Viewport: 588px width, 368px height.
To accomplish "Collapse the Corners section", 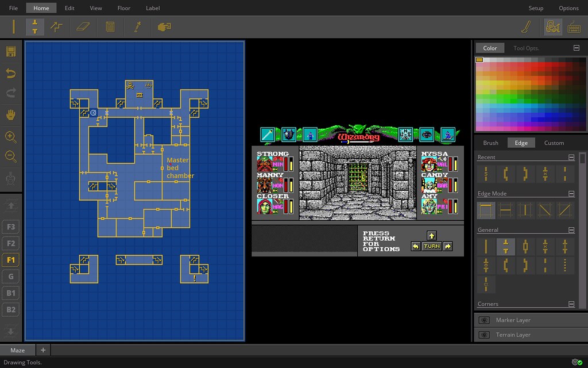I will 571,304.
